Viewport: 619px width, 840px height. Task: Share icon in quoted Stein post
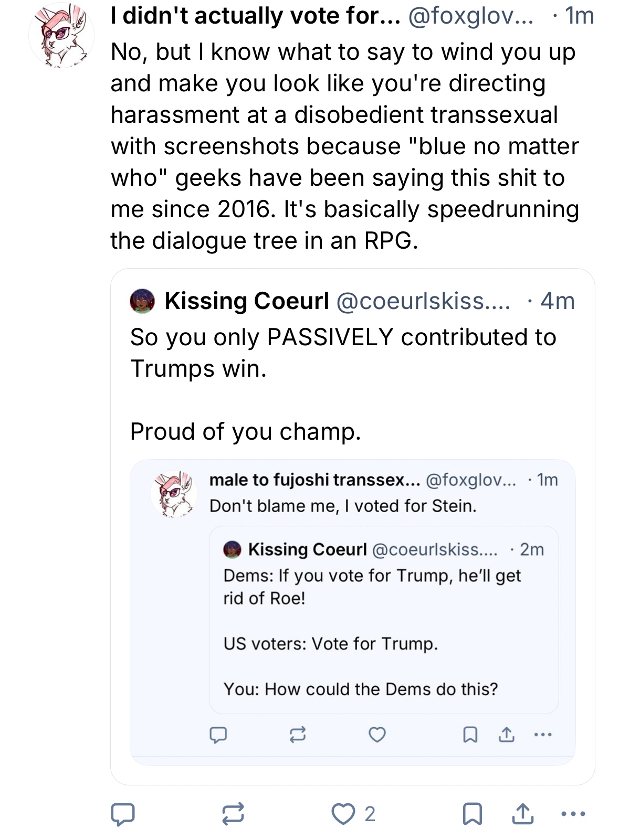506,735
